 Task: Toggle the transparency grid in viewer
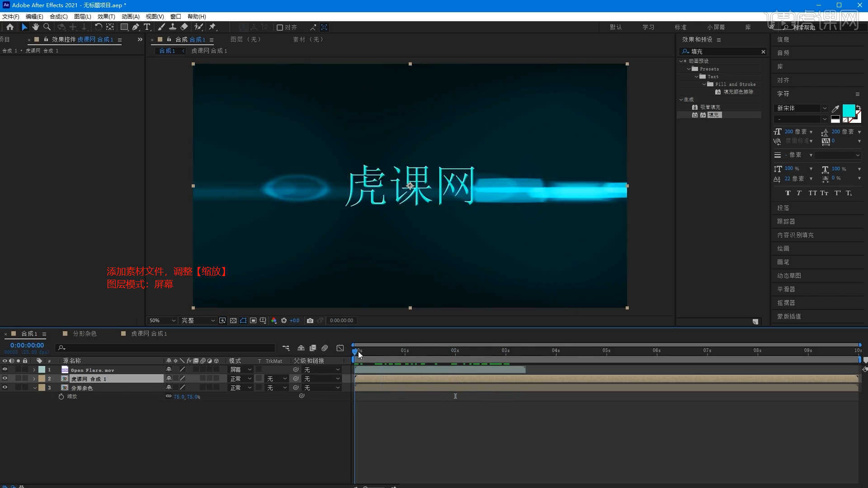pos(233,320)
